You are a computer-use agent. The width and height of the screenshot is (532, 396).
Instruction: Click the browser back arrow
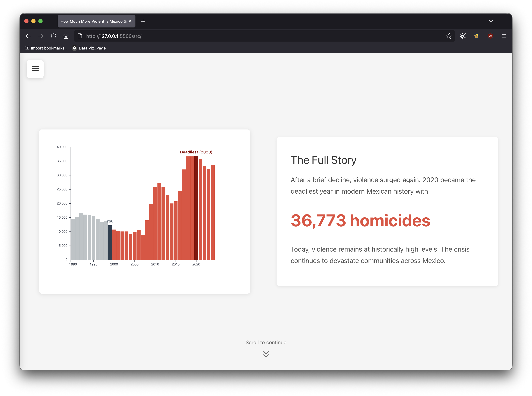pyautogui.click(x=28, y=36)
